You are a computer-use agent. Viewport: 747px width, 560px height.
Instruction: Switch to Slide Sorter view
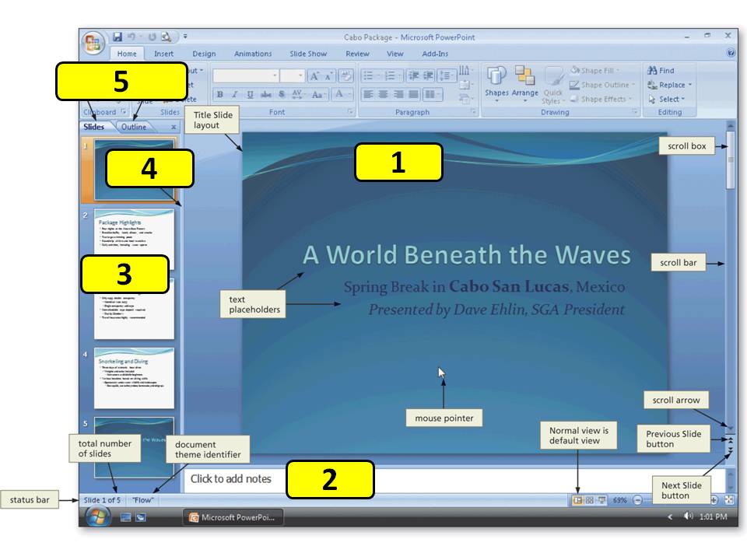(590, 500)
